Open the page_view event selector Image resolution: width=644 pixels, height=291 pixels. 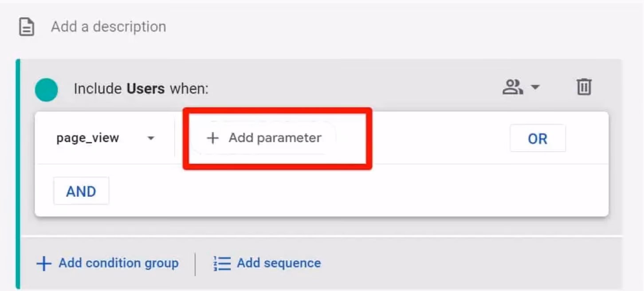coord(105,138)
